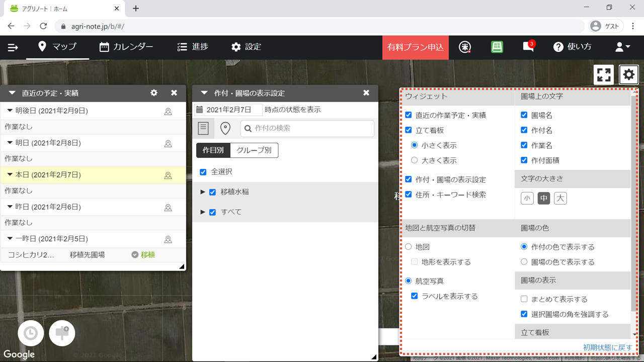Click the clock history button on map

click(x=31, y=333)
